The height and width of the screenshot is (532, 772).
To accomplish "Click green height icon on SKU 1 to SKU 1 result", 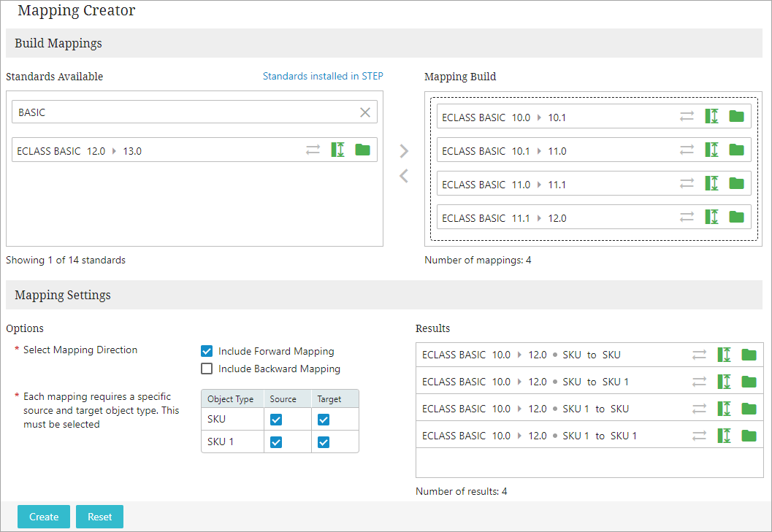I will 724,436.
